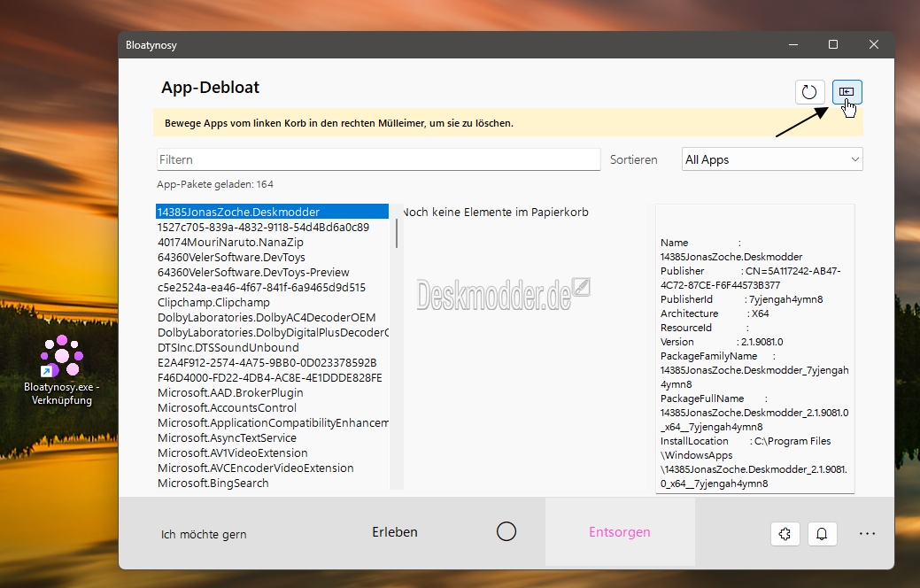Open Bloatynosy.exe desktop shortcut
The image size is (920, 588).
[x=62, y=369]
